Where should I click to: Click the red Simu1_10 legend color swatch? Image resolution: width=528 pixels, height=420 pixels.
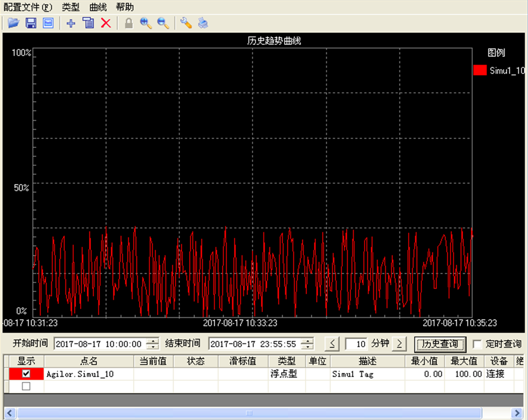coord(480,70)
